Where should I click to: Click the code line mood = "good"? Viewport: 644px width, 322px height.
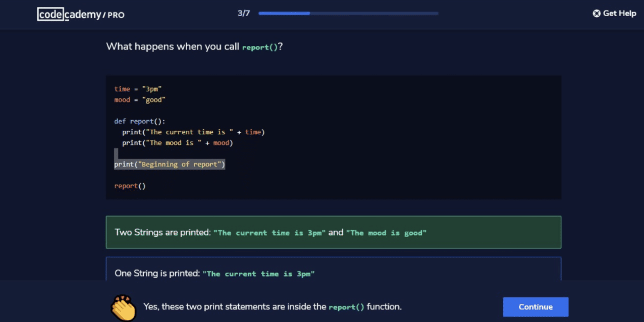point(140,100)
